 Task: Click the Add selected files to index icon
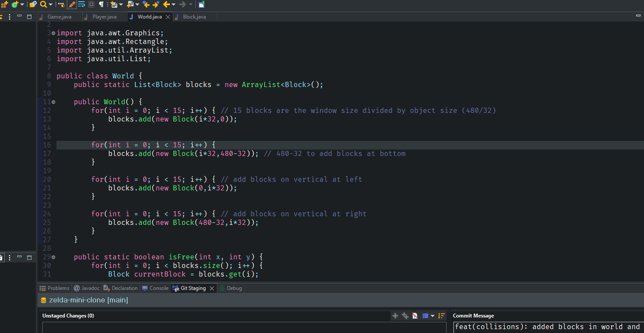(x=395, y=316)
